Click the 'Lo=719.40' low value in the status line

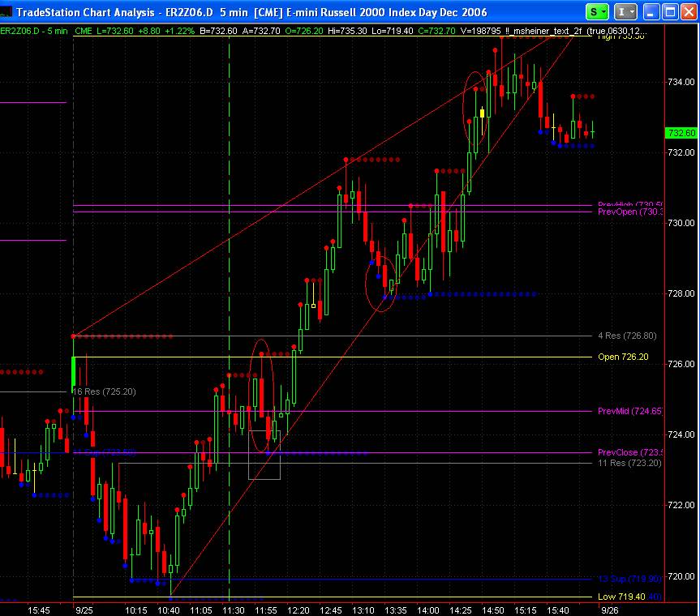tap(392, 31)
